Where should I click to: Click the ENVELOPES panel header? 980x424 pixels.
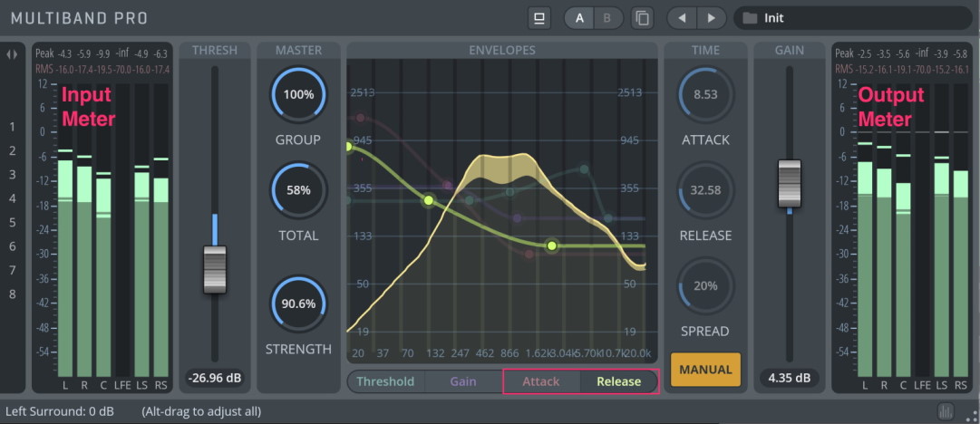(x=502, y=50)
